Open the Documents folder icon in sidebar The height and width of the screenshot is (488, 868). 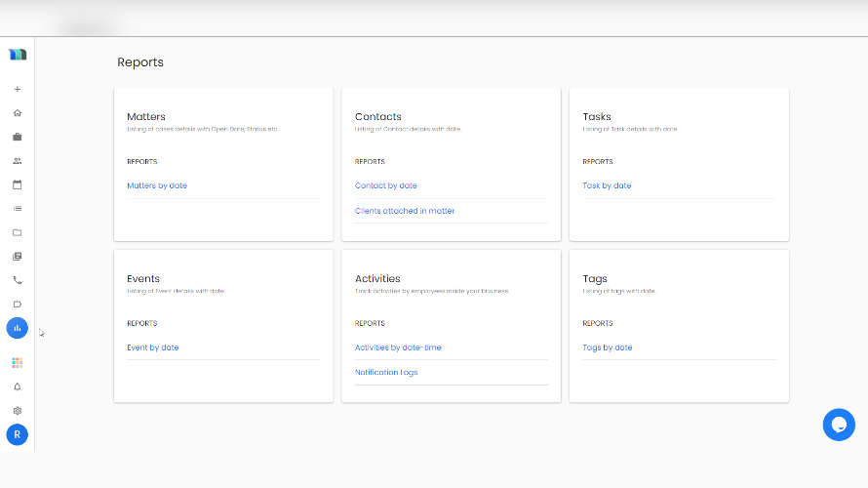pyautogui.click(x=17, y=232)
